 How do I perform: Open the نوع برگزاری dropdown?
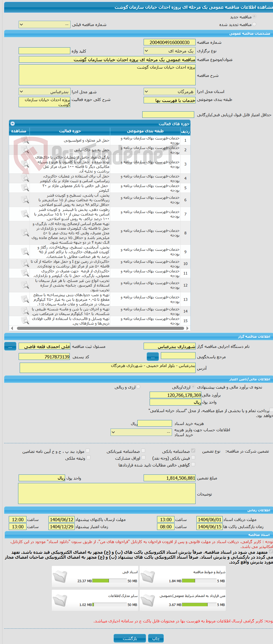(169, 51)
